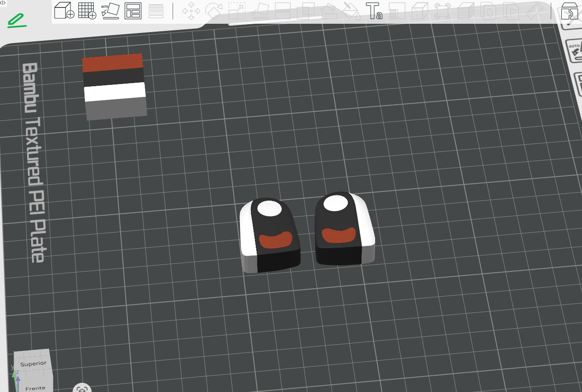This screenshot has height=392, width=582.
Task: Click the orange stripe of prime tower
Action: [113, 62]
